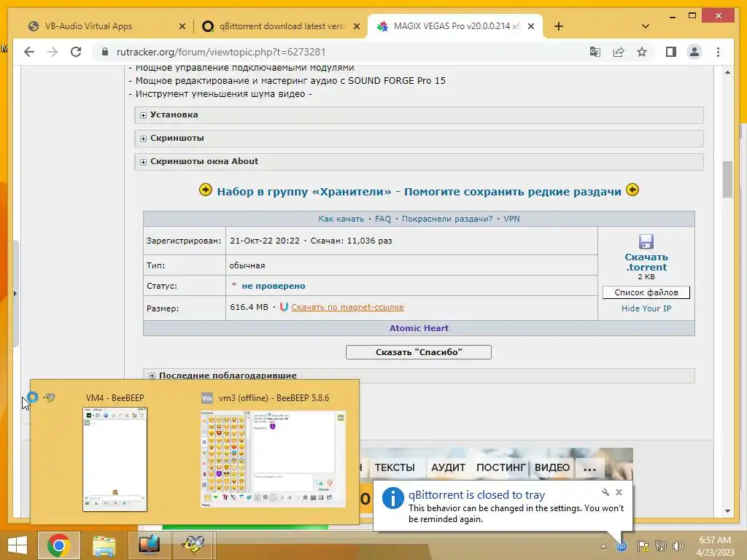
Task: Click the banner's ellipsis tab
Action: point(589,467)
